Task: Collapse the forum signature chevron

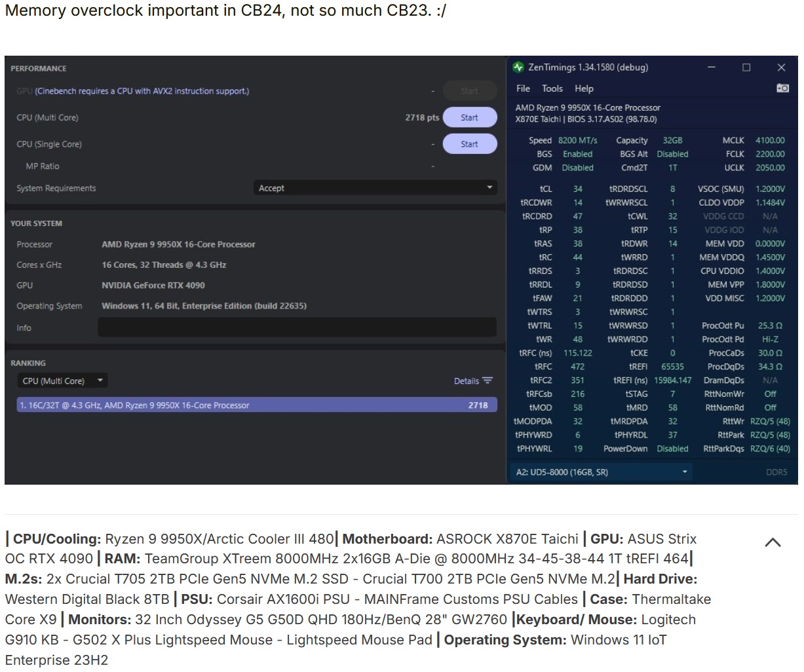Action: (x=773, y=542)
